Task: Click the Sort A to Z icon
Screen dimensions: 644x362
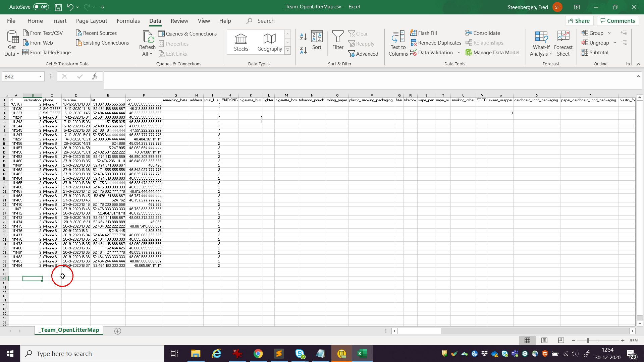Action: [x=303, y=37]
